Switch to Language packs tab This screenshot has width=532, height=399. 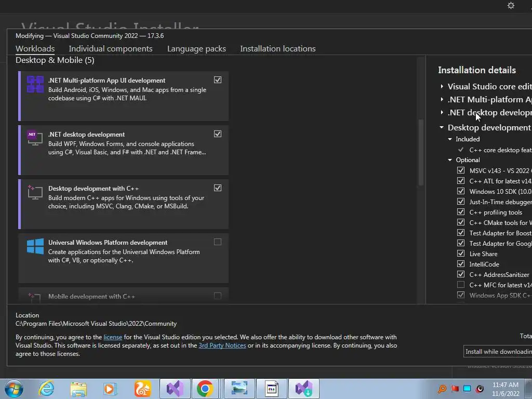(x=196, y=48)
